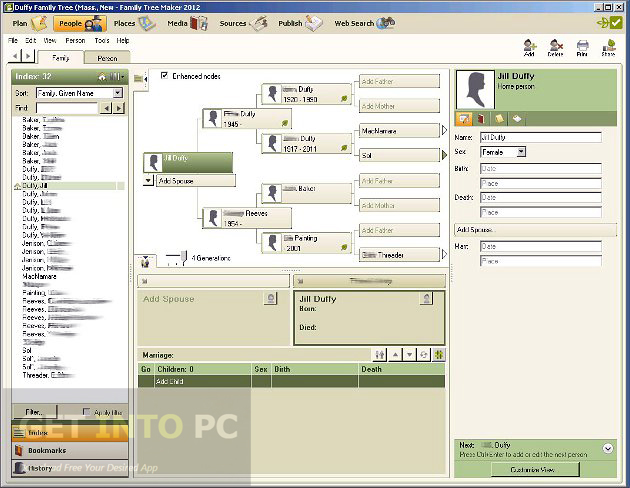
Task: Click the home person icon in Index header
Action: [x=102, y=77]
